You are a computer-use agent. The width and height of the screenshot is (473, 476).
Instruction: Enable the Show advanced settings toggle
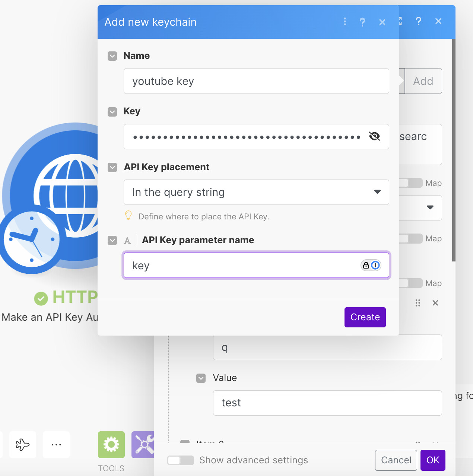click(x=180, y=460)
